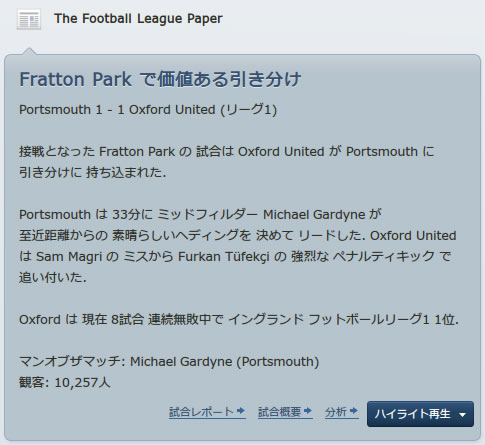Click the arrow icon after 分析
This screenshot has height=445, width=485.
pos(354,411)
